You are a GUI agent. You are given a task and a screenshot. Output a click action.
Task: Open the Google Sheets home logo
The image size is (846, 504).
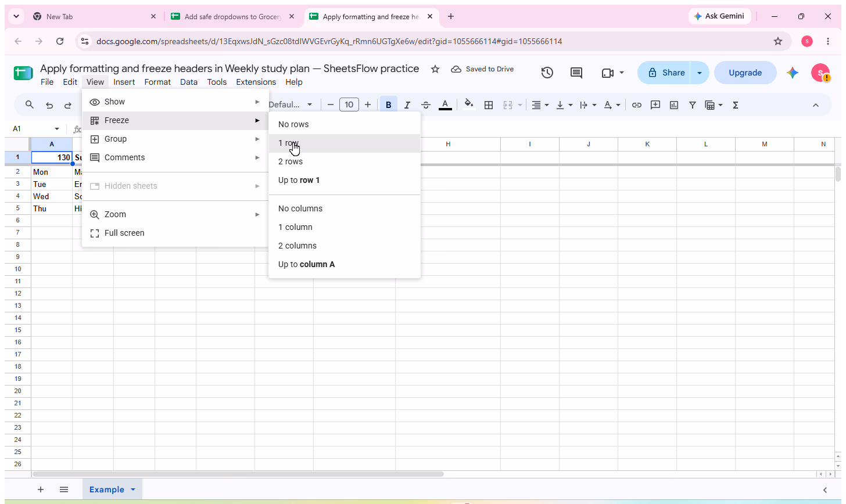[23, 74]
